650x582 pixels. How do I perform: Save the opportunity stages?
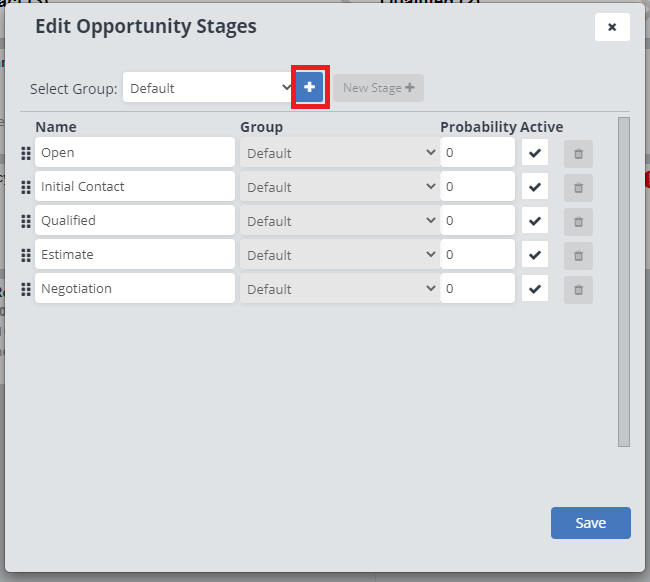(x=590, y=523)
